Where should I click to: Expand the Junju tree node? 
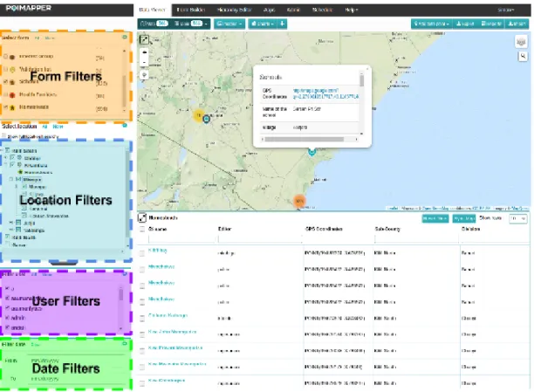pyautogui.click(x=11, y=223)
